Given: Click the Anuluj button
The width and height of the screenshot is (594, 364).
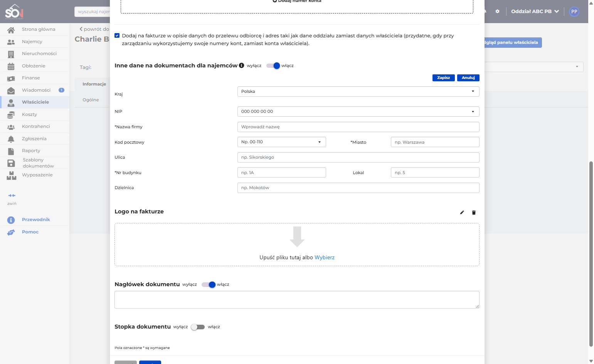Looking at the screenshot, I should coord(468,78).
